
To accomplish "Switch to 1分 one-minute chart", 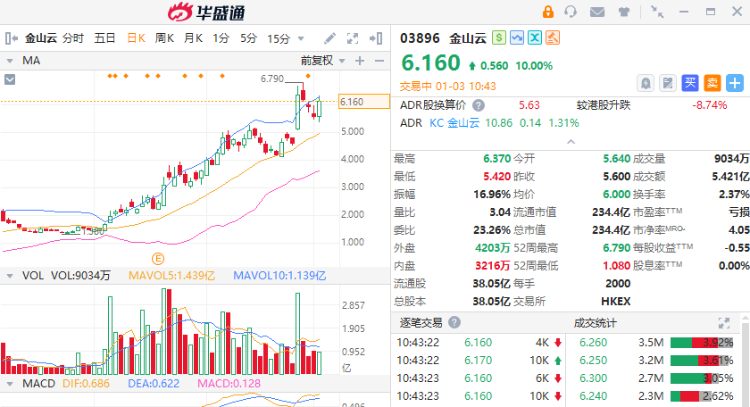I will tap(221, 38).
